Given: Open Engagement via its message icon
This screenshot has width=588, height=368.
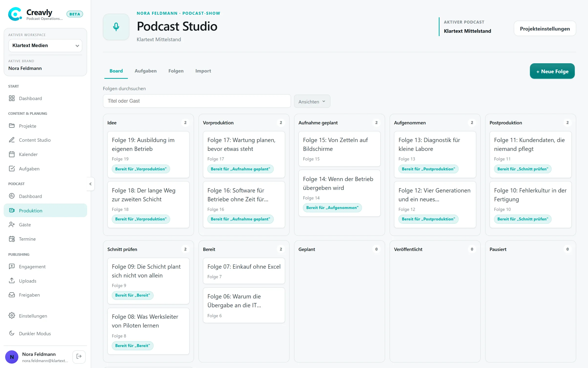Looking at the screenshot, I should pos(12,266).
